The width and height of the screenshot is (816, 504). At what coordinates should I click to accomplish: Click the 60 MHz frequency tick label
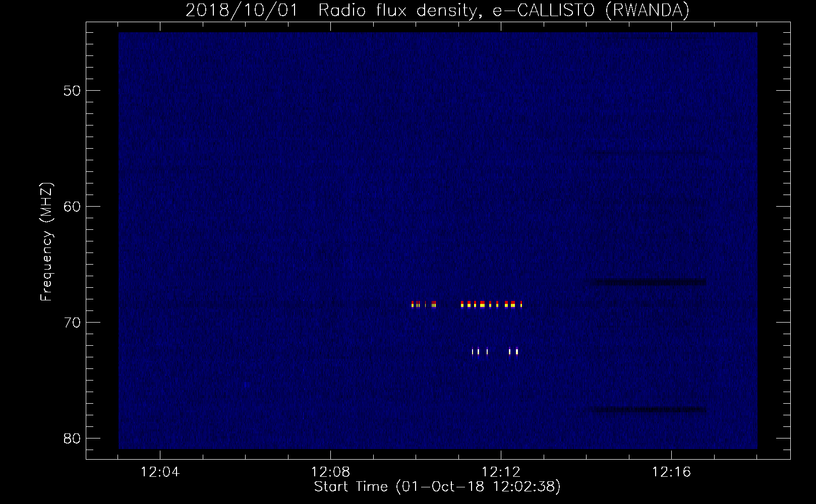pyautogui.click(x=72, y=207)
